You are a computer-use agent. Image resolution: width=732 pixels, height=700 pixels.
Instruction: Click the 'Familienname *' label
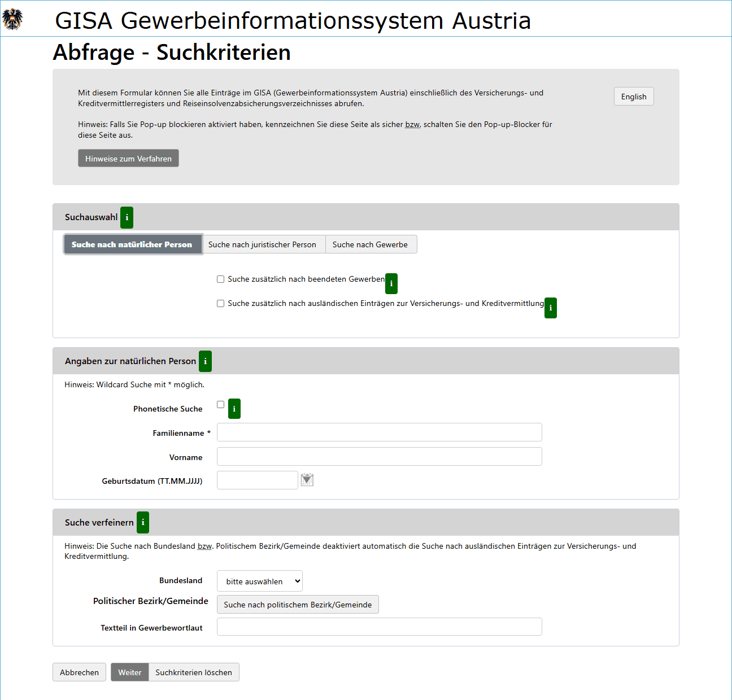tap(181, 433)
